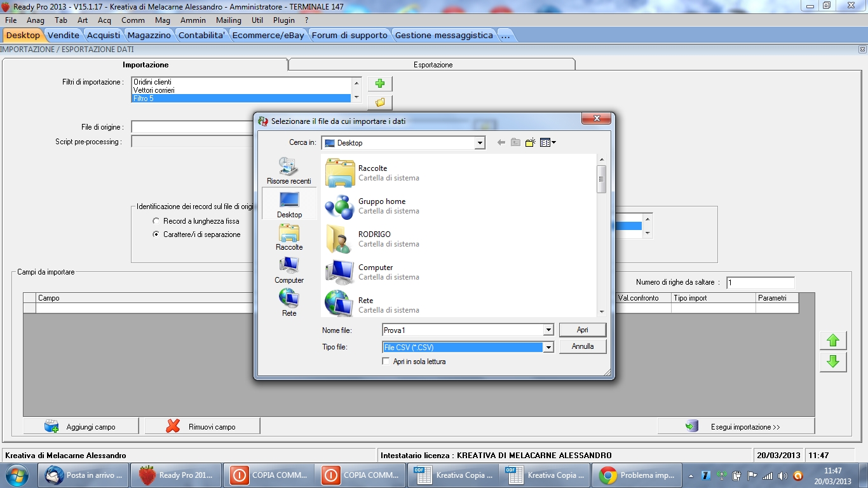Go back with the dialog's left arrow
The image size is (868, 488).
[501, 143]
